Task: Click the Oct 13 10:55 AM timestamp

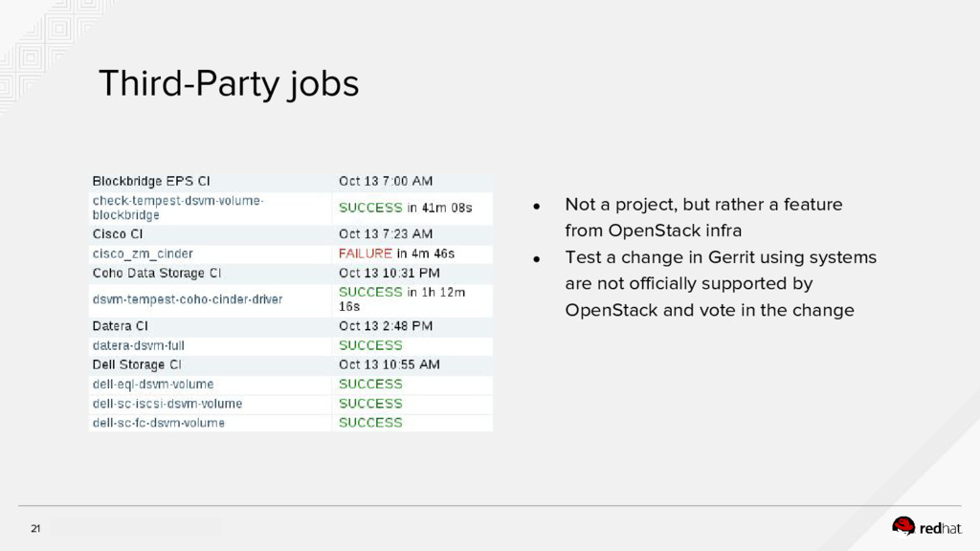Action: [x=390, y=364]
